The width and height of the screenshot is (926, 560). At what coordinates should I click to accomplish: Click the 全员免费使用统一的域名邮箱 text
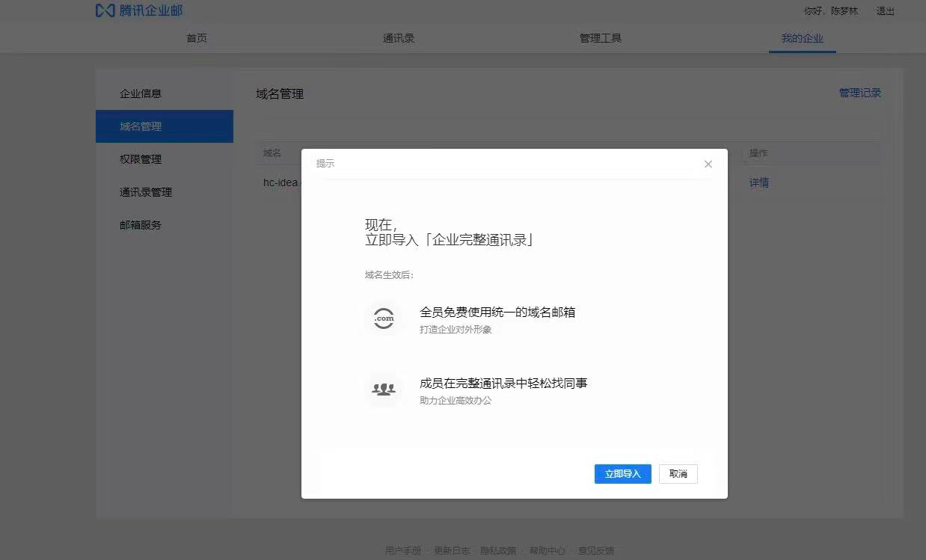click(497, 312)
